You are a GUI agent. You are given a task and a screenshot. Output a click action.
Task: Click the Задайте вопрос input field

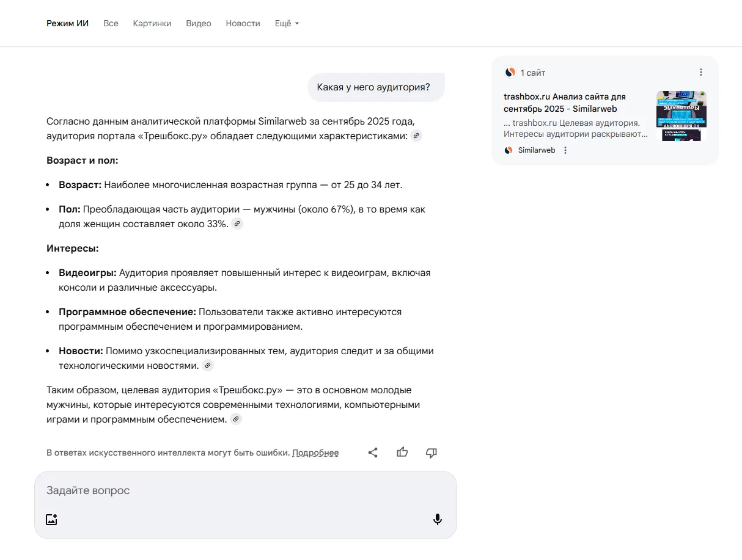click(244, 490)
